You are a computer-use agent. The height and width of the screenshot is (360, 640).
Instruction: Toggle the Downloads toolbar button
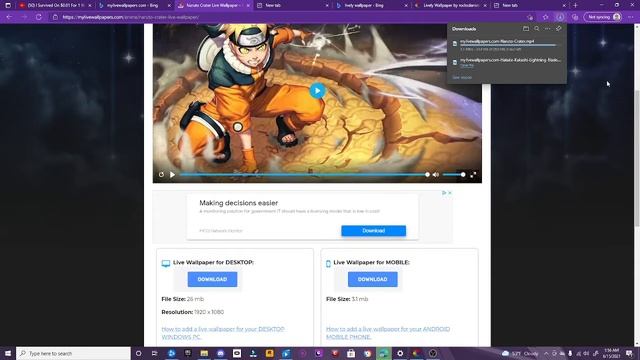(x=560, y=17)
